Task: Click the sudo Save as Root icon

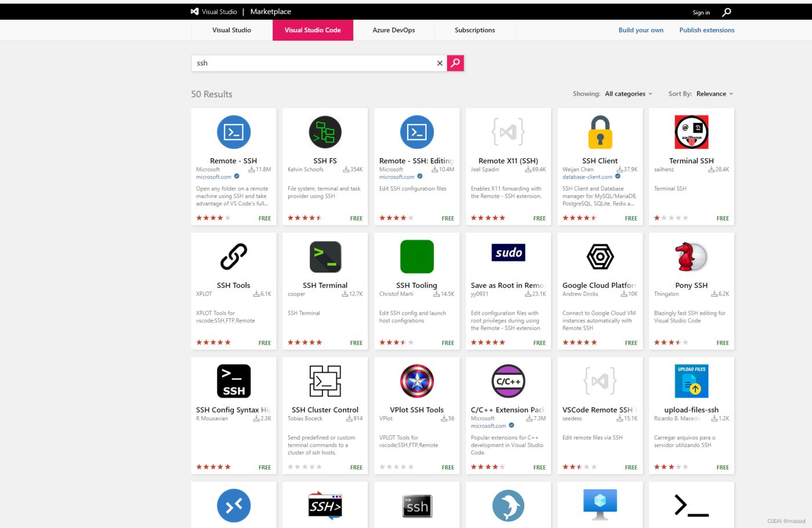Action: tap(508, 253)
